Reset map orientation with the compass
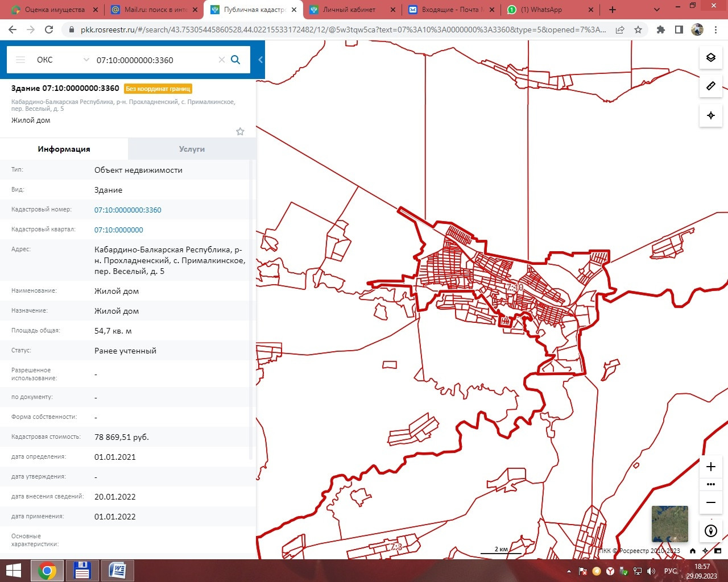 click(x=710, y=531)
